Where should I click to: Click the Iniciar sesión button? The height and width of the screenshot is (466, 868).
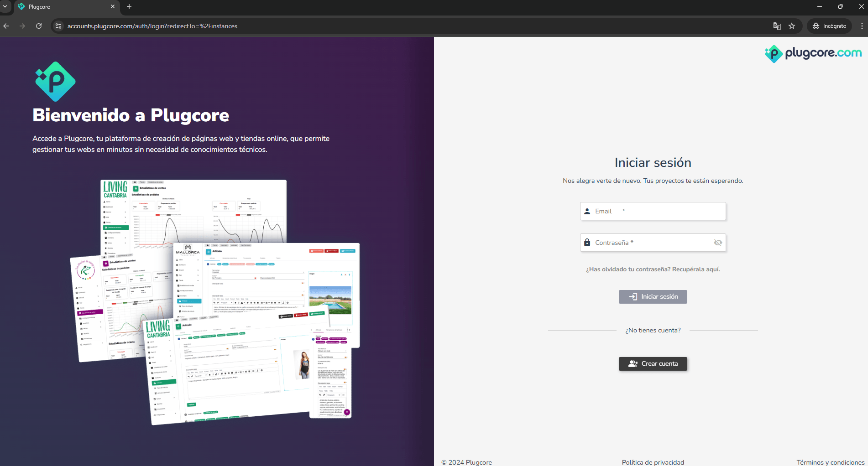point(653,297)
